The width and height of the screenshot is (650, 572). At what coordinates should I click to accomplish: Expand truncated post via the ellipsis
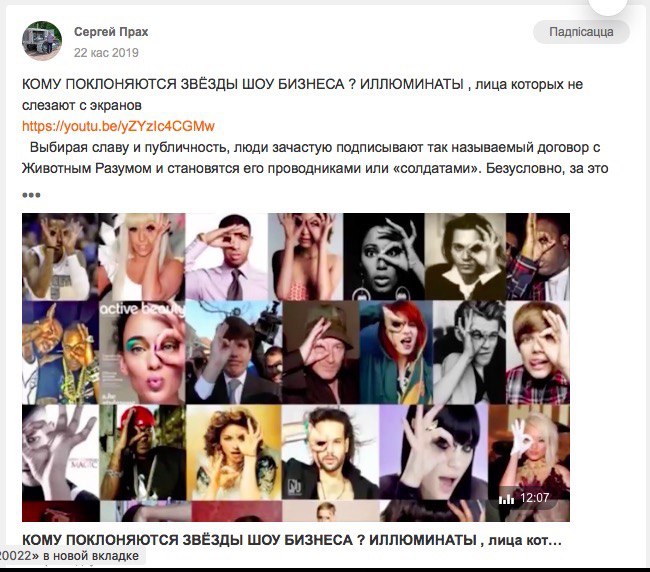(31, 195)
